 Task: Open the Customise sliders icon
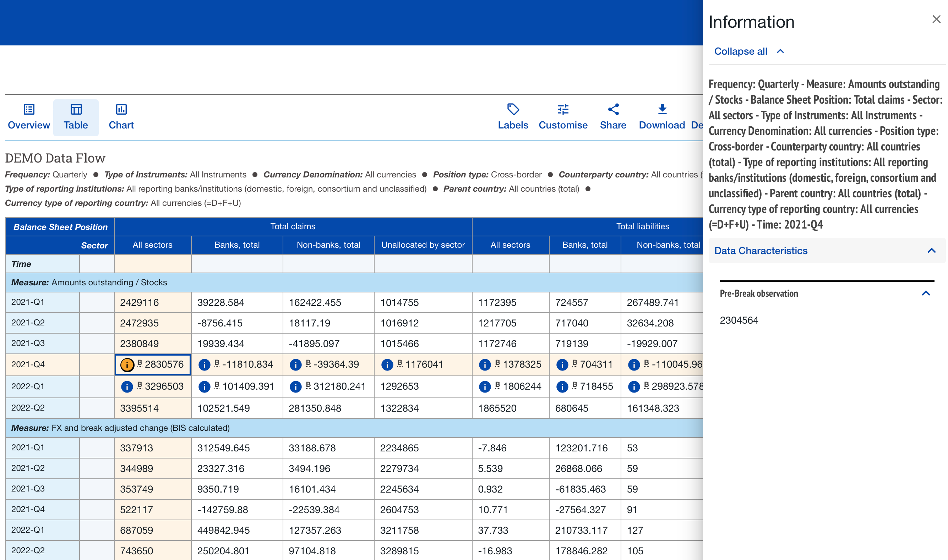(563, 109)
